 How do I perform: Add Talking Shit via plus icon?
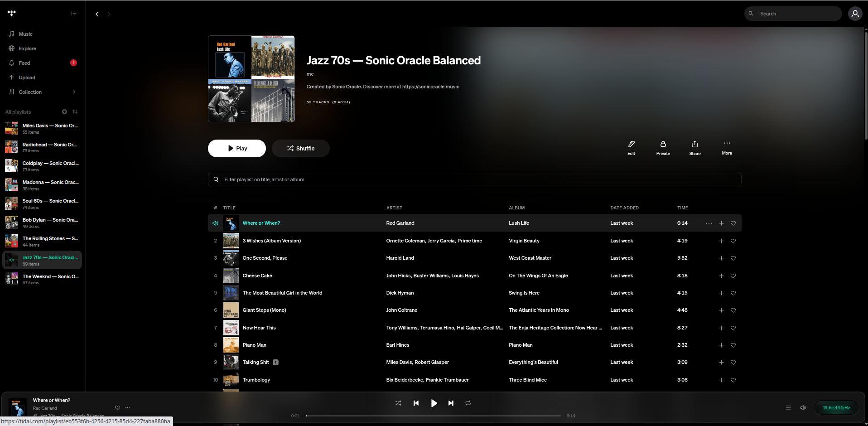(721, 362)
